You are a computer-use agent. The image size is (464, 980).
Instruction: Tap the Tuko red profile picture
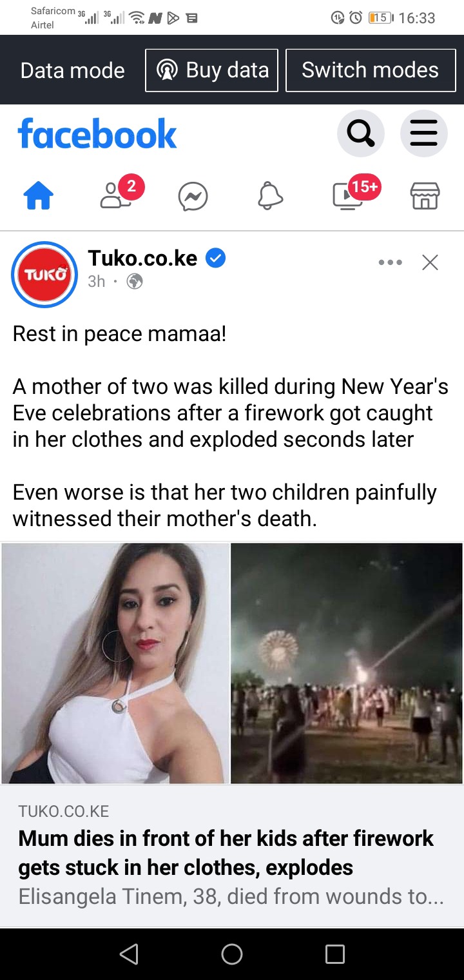coord(44,275)
